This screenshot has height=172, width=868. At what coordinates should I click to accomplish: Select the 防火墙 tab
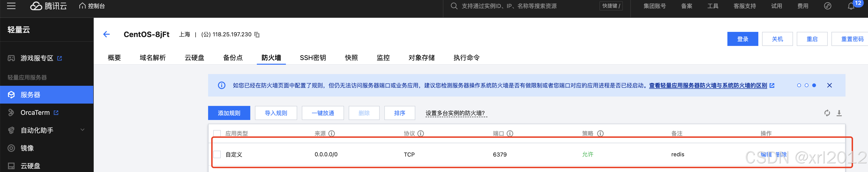tap(271, 58)
